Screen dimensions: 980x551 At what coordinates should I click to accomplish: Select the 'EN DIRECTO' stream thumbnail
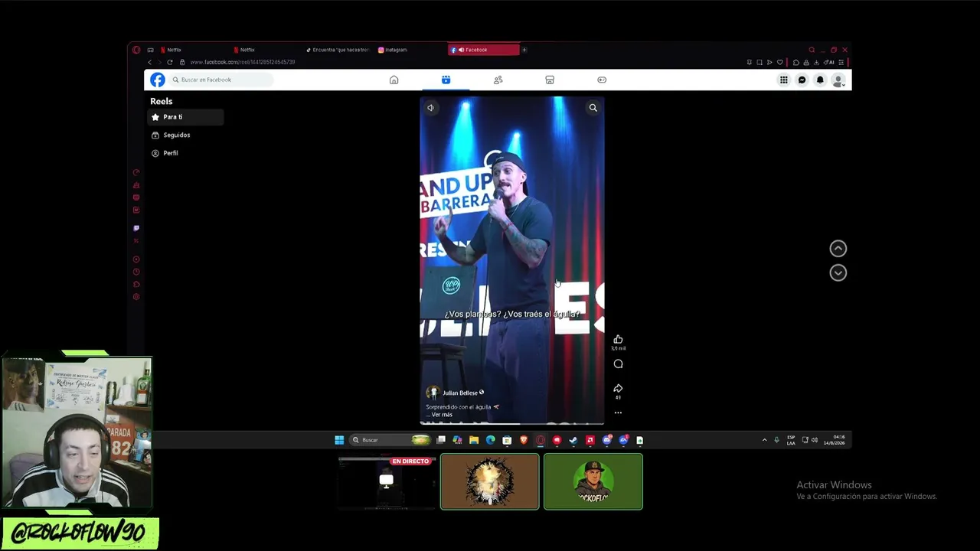[x=387, y=481]
